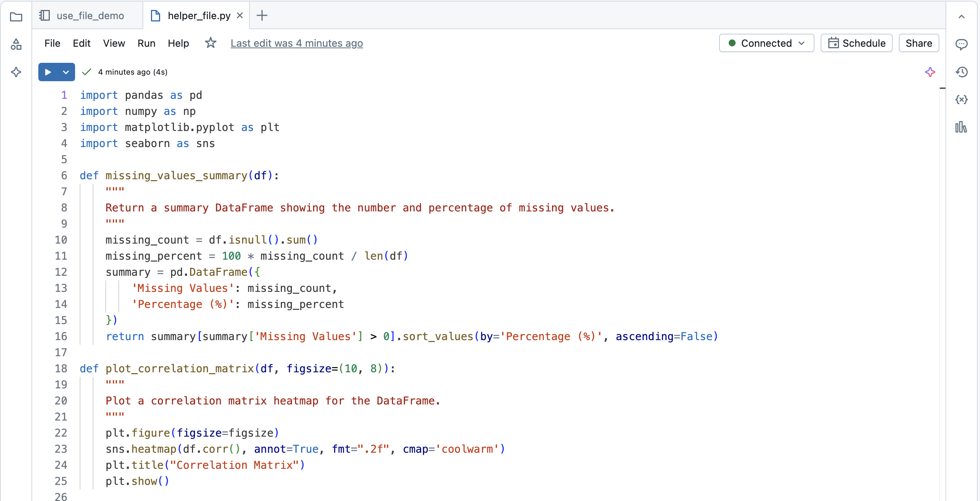Viewport: 980px width, 501px height.
Task: Run the file with the play button
Action: [x=47, y=72]
